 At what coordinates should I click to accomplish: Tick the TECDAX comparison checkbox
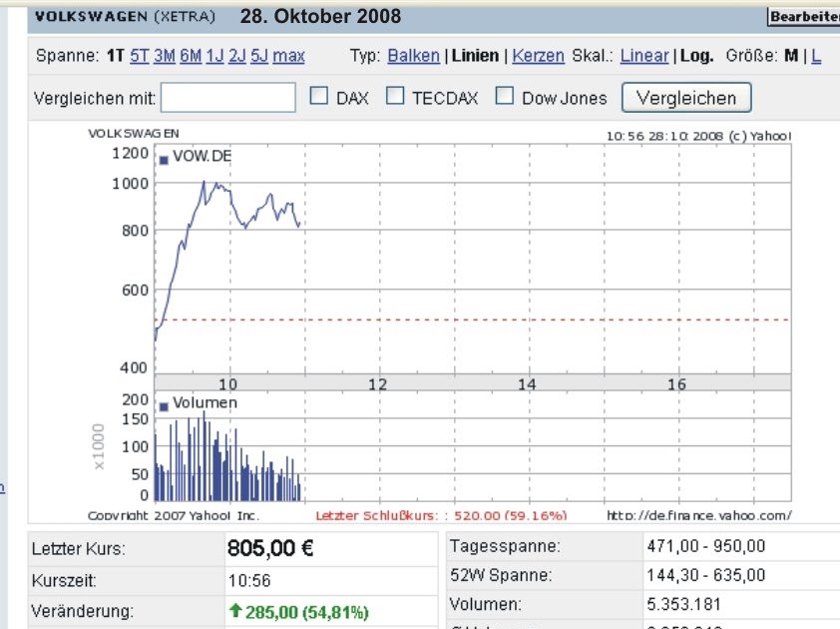pyautogui.click(x=395, y=96)
